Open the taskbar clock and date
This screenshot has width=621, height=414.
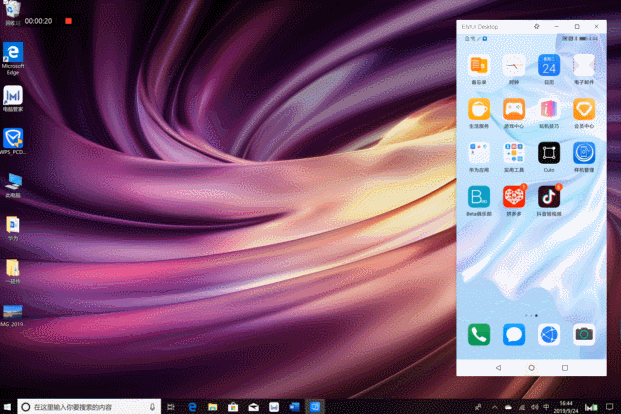coord(566,407)
